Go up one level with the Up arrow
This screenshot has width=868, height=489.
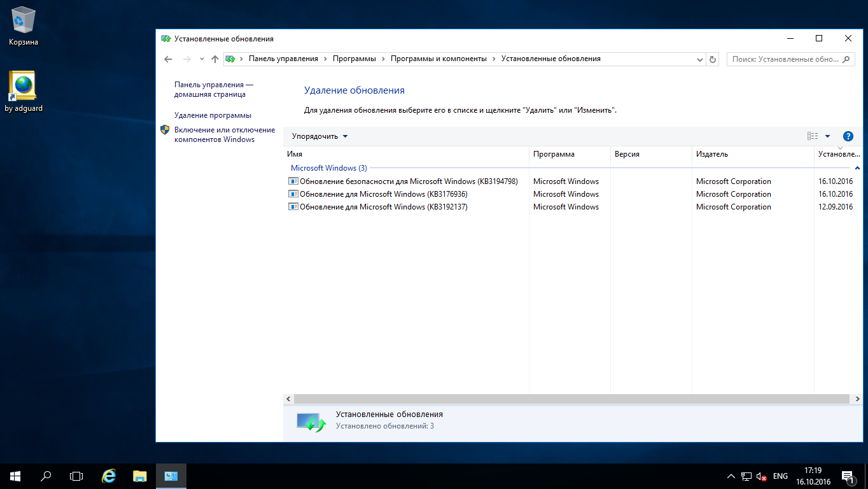[x=215, y=59]
